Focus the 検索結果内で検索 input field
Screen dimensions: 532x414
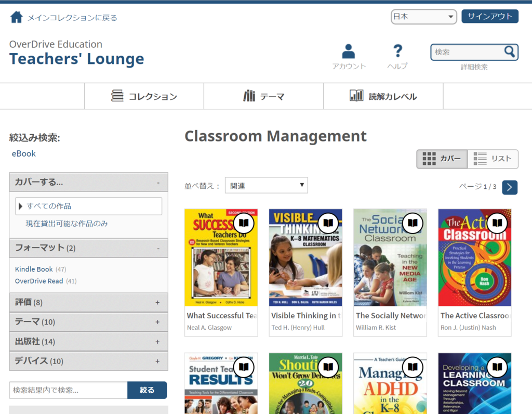(68, 390)
